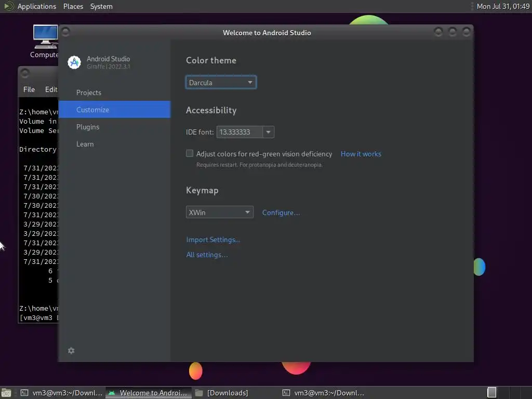Close the Welcome to Android Studio window

[466, 32]
